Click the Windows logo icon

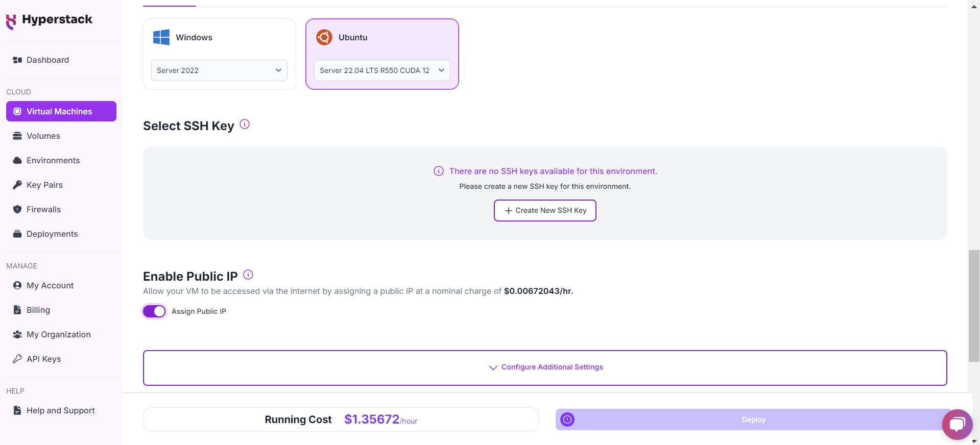[x=161, y=37]
